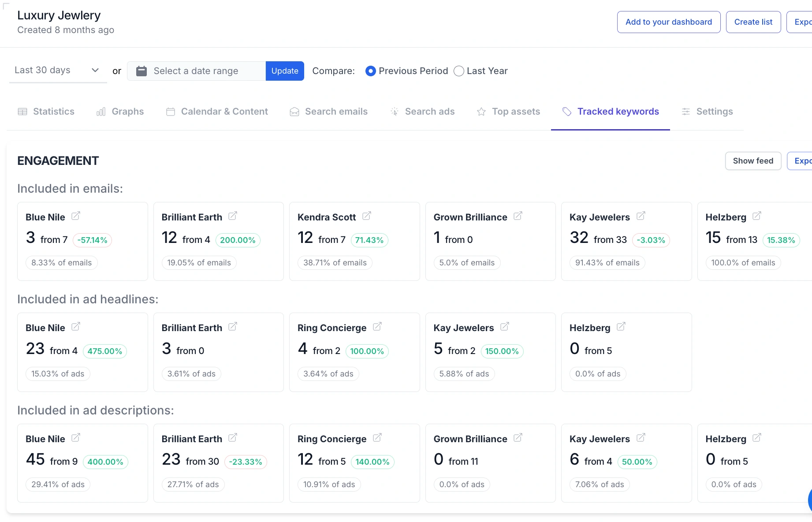Open the Settings tab

707,112
